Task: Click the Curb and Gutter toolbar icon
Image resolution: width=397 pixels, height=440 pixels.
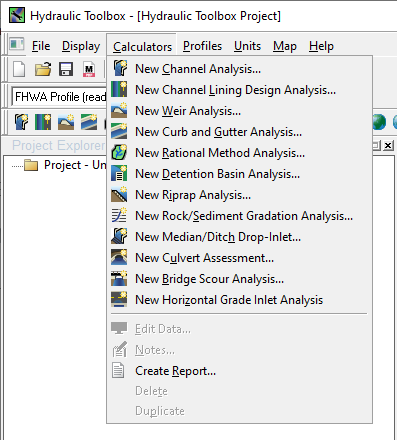Action: (89, 122)
